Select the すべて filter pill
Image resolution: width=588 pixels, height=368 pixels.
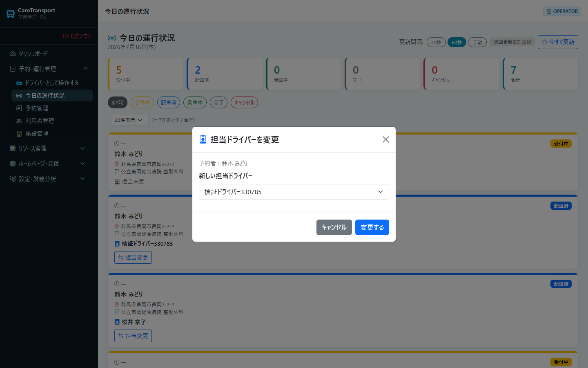tap(118, 103)
